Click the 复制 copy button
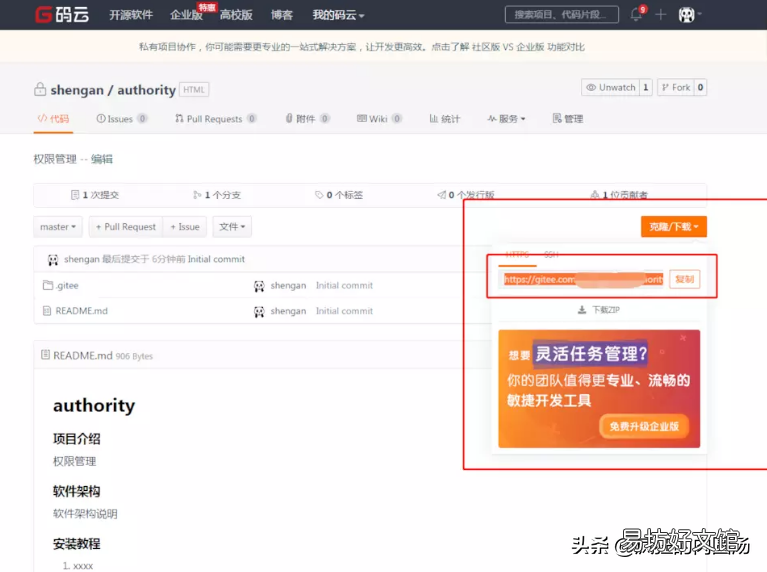Screen dimensions: 767x572 click(684, 279)
